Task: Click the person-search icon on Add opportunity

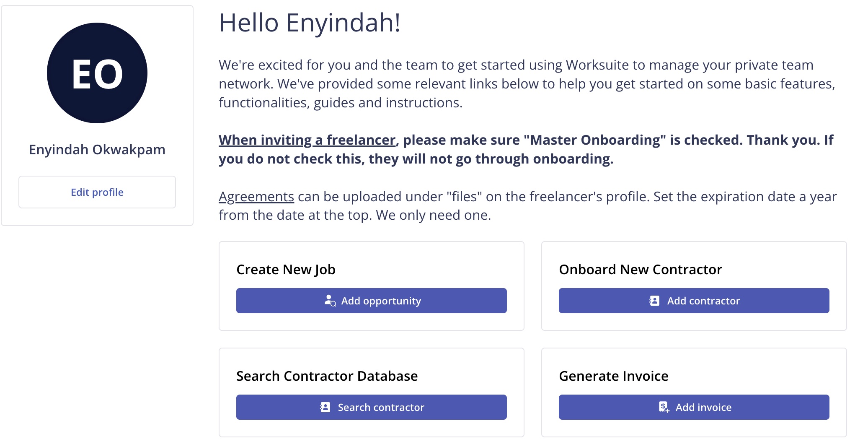Action: [x=330, y=301]
